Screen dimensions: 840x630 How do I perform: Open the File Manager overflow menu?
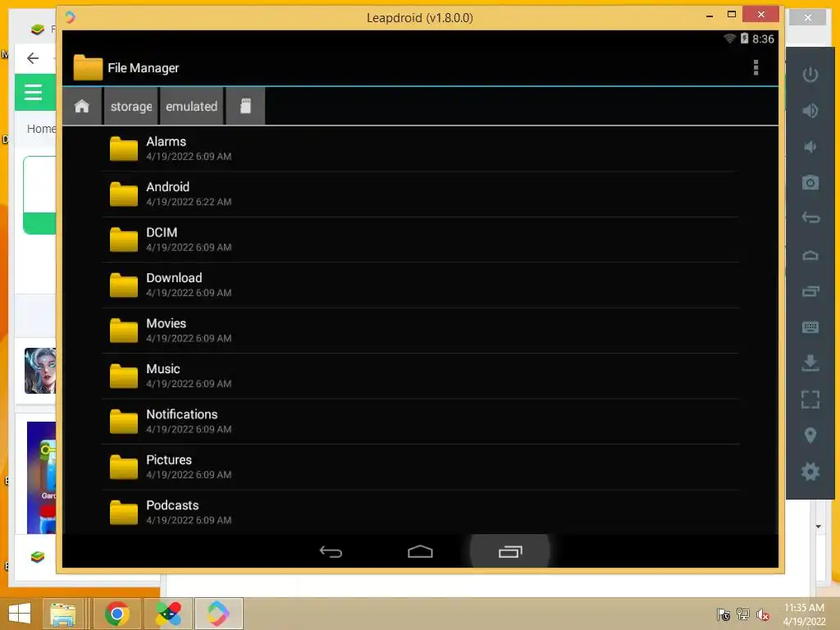[x=756, y=67]
